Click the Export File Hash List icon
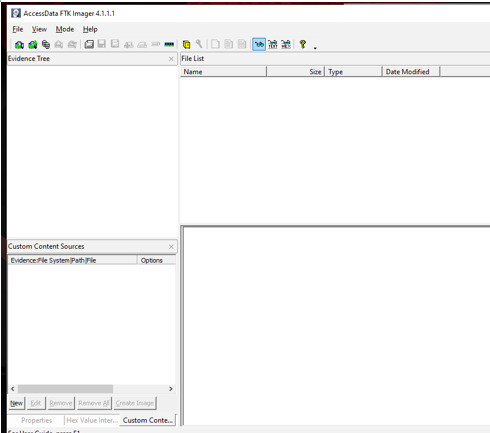This screenshot has width=490, height=433. [x=229, y=44]
